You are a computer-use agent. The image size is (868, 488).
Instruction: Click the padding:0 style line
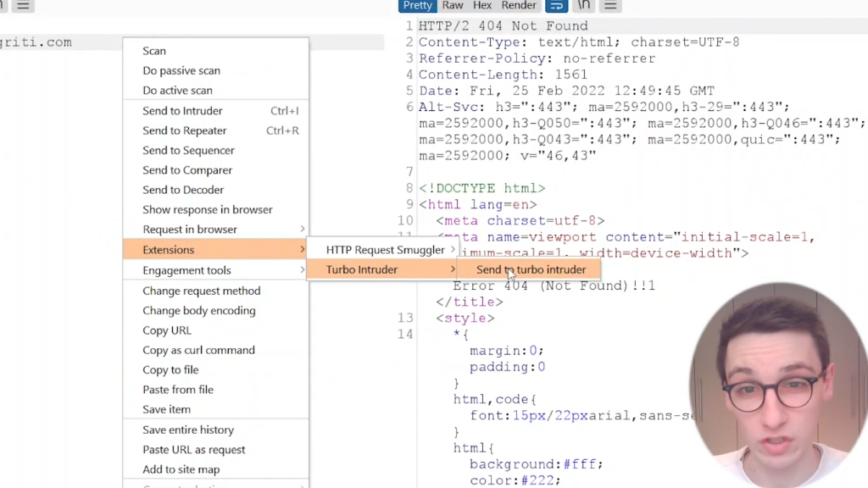(508, 367)
